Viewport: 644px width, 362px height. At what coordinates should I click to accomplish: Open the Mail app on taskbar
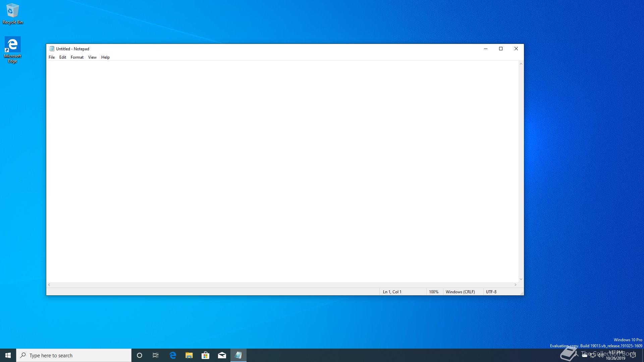click(222, 355)
